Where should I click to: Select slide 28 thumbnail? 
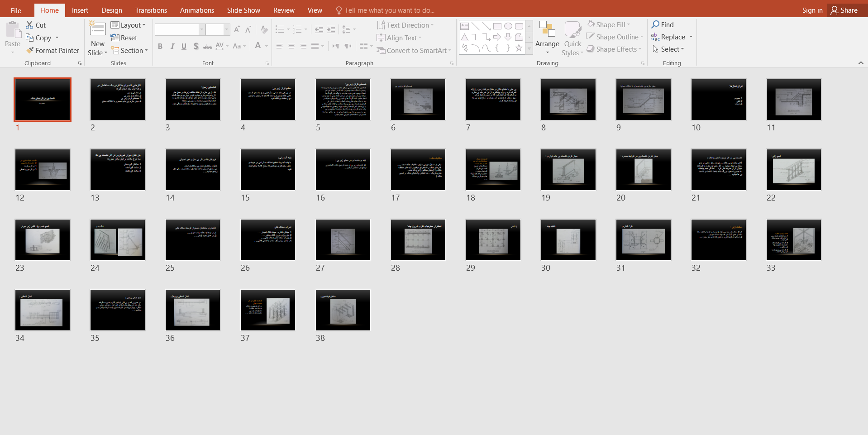point(418,240)
